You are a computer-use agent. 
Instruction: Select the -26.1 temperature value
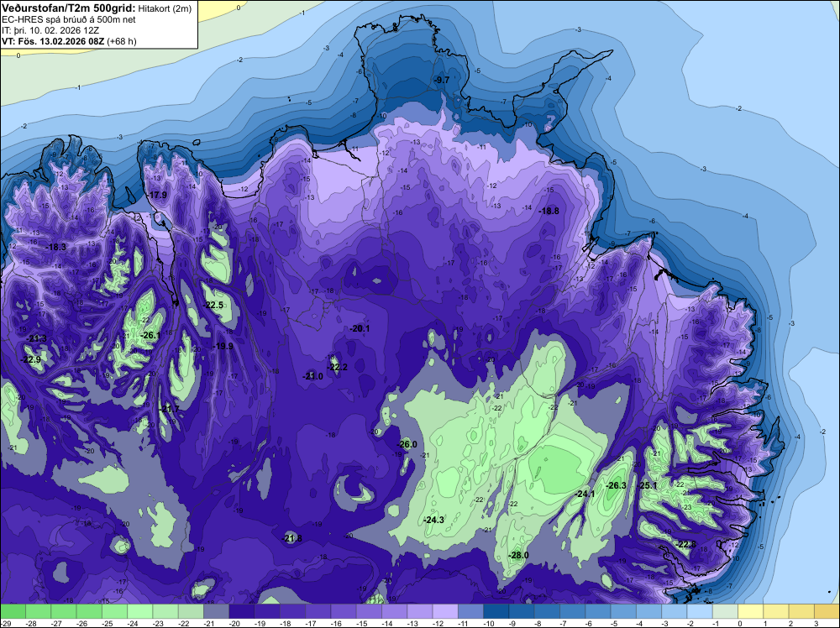tap(150, 335)
